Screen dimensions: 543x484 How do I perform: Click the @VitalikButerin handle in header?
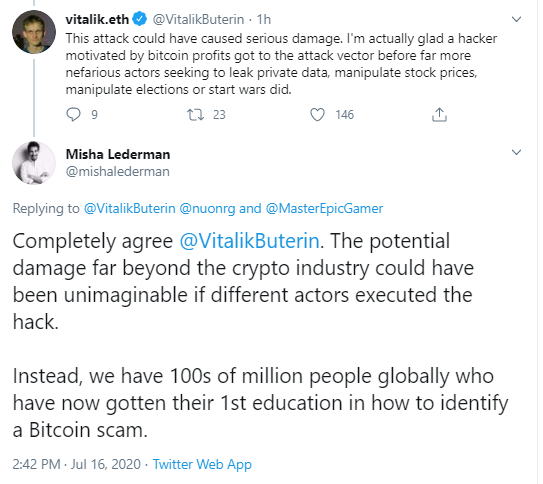click(198, 19)
